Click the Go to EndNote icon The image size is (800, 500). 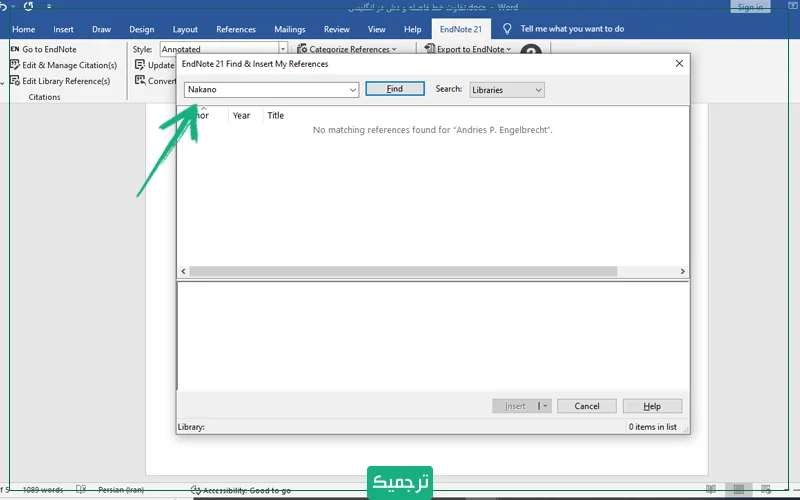pyautogui.click(x=14, y=49)
